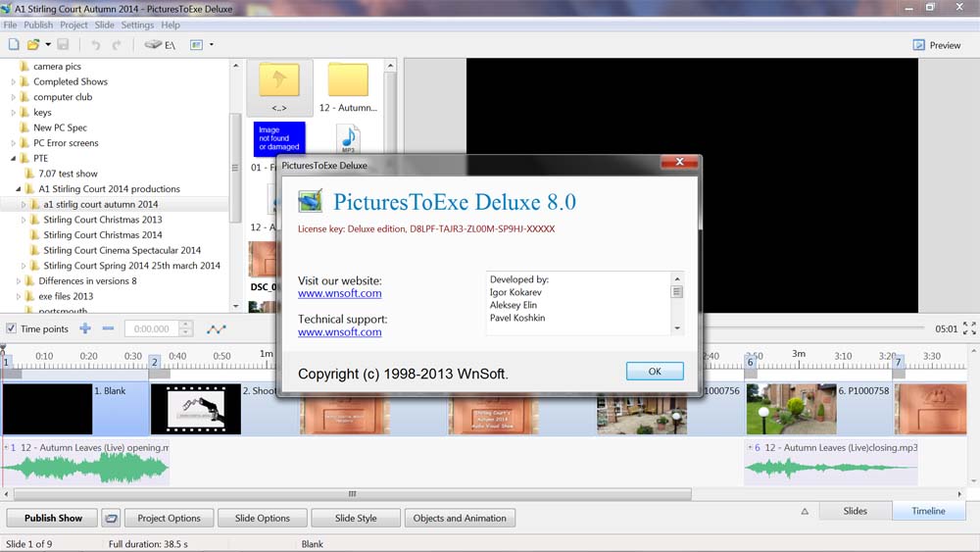Expand the keys folder

13,113
